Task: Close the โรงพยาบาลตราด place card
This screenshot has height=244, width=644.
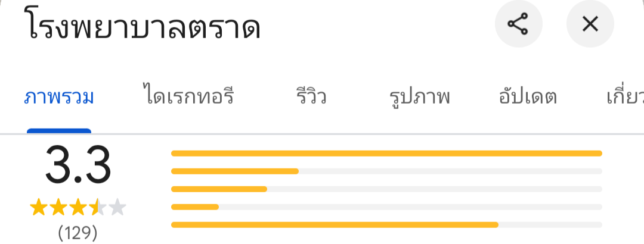Action: 590,24
